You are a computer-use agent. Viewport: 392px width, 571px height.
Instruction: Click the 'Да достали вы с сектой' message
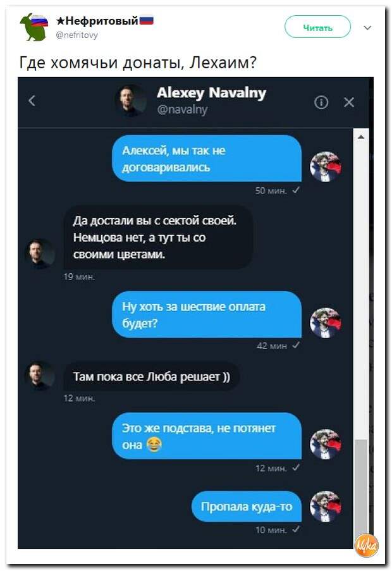tap(158, 237)
